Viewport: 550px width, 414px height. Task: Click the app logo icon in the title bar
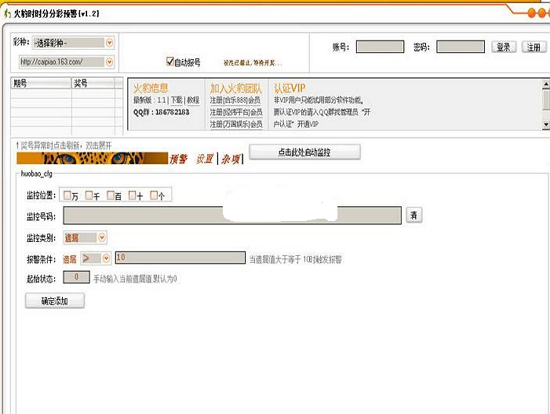point(7,14)
